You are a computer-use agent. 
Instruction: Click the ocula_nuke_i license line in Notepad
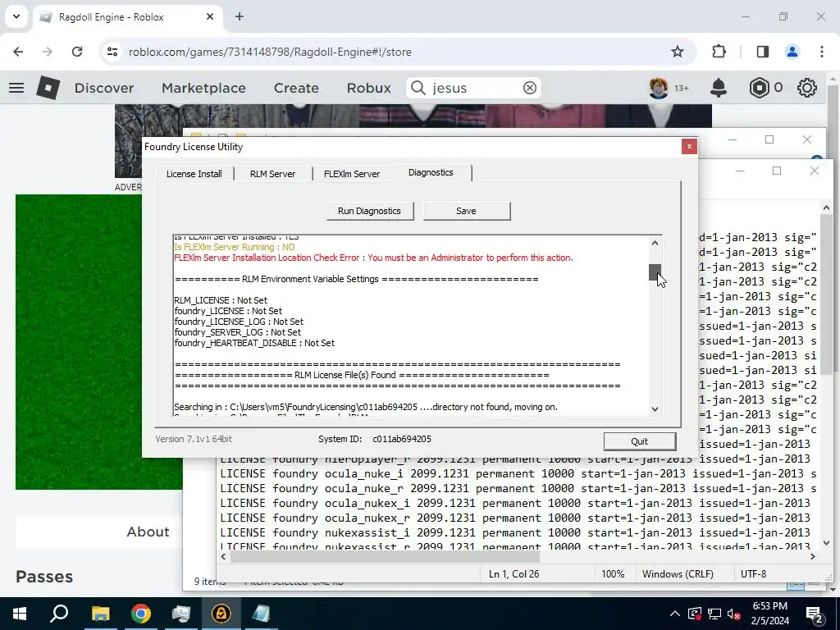[518, 473]
